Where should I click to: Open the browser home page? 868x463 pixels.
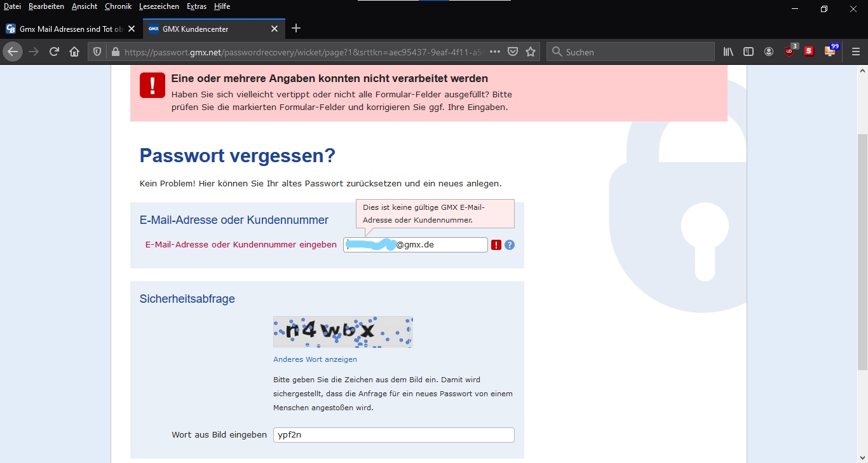point(74,52)
